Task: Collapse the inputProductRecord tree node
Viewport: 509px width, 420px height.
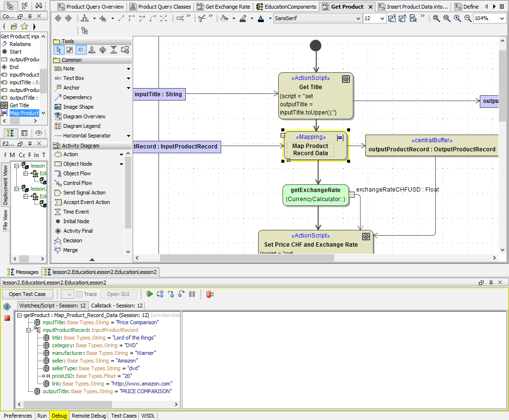Action: [28, 330]
